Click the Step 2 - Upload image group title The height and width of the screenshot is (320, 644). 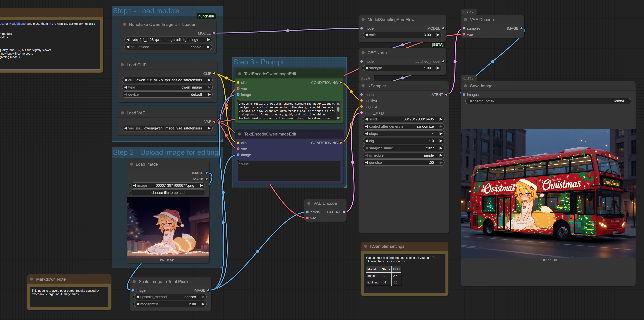tap(165, 152)
